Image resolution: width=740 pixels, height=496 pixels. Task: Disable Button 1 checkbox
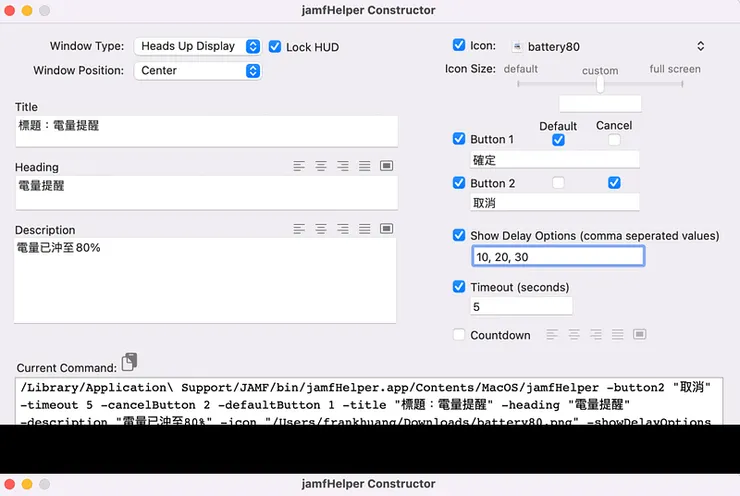pos(459,138)
